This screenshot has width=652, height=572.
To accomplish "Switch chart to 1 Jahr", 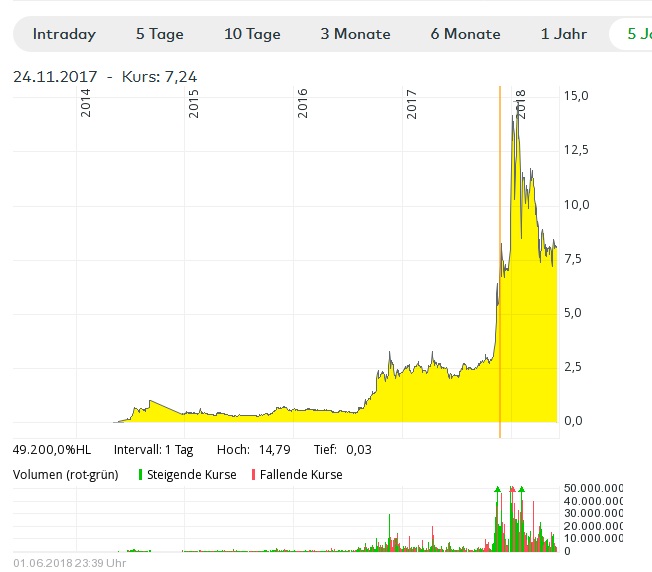I will (x=564, y=34).
